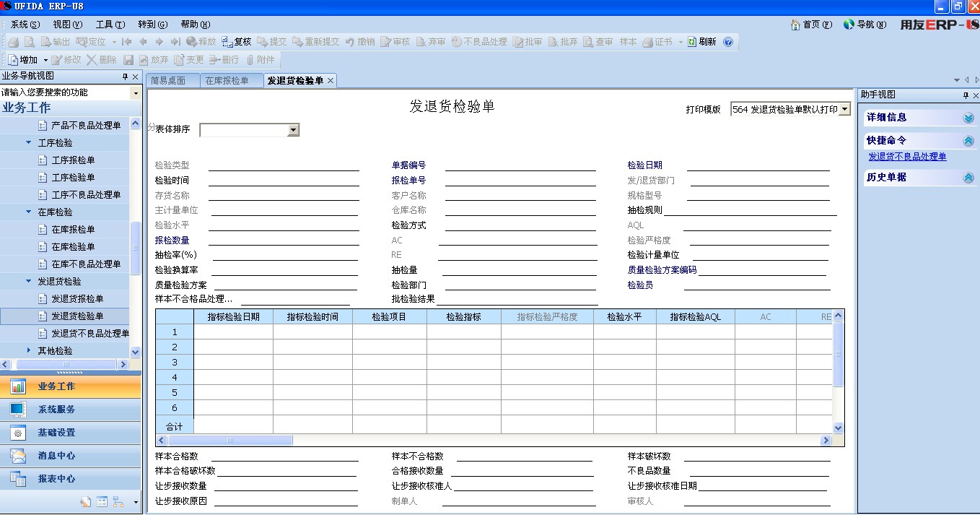Collapse the 历史单据 panel section
The width and height of the screenshot is (980, 515).
click(x=968, y=178)
